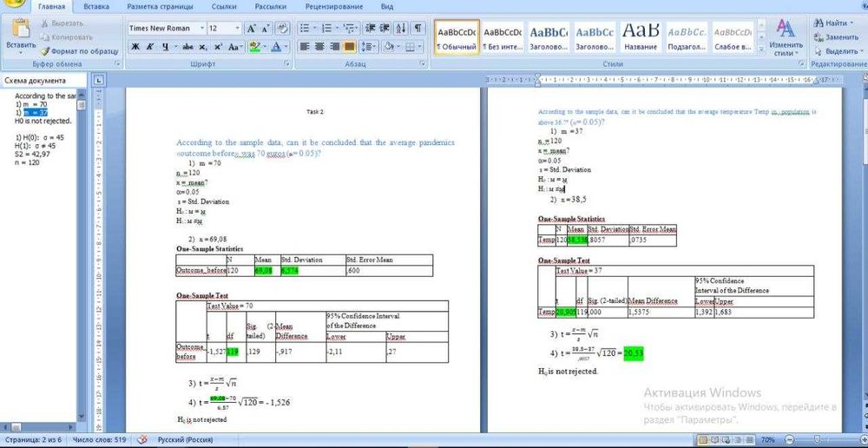Click the numbered list icon

pyautogui.click(x=326, y=29)
